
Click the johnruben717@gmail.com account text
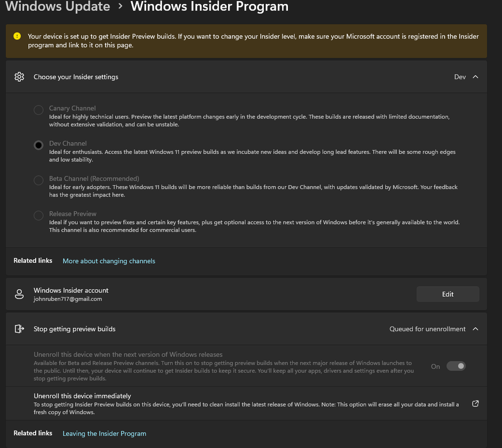[68, 299]
